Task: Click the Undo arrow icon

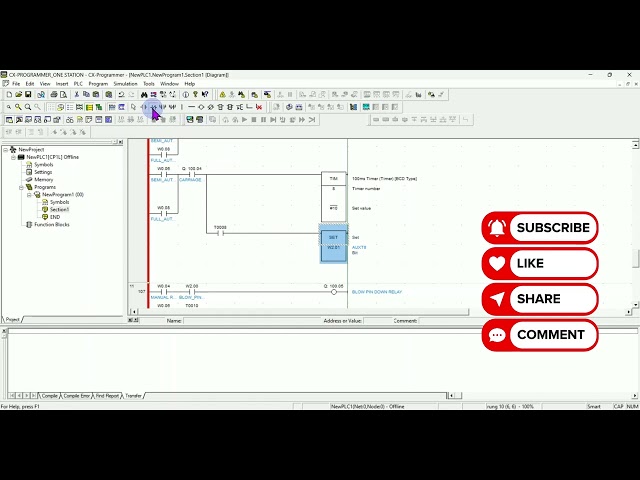Action: point(121,95)
